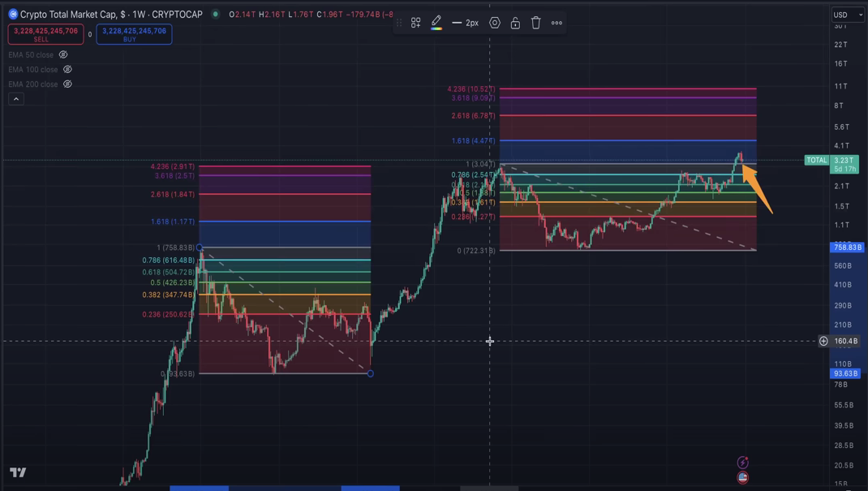Screen dimensions: 868x491
Task: Open the drawing templates icon in floating toolbar
Action: click(x=415, y=23)
